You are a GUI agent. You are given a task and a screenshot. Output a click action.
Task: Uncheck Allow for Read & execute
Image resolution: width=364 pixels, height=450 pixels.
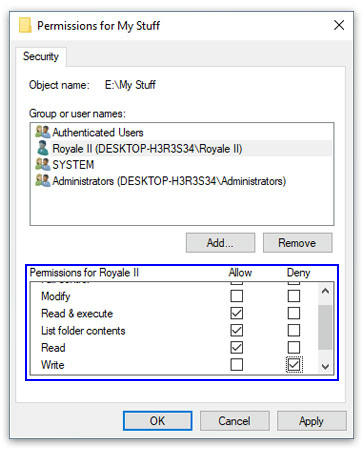(237, 313)
